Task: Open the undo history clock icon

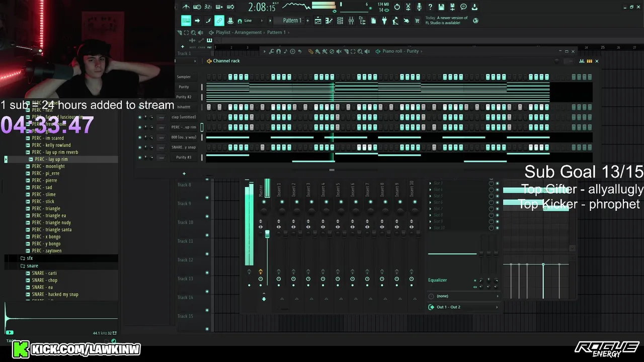Action: coord(397,7)
